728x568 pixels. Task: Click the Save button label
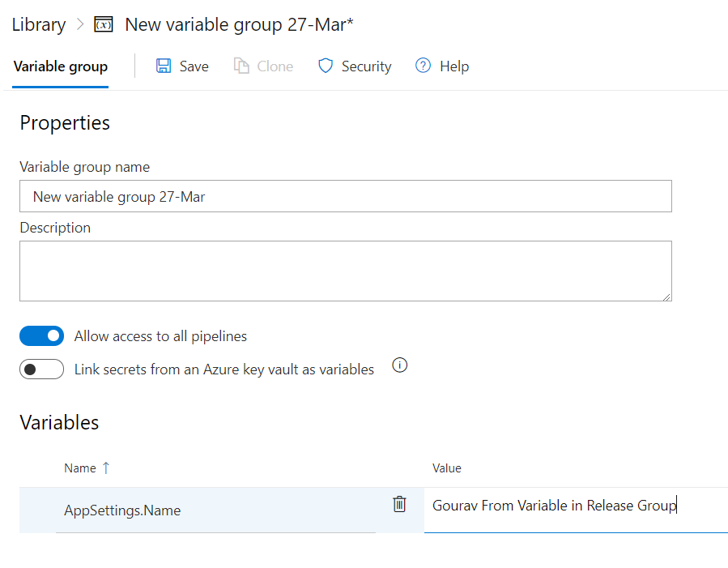pos(194,66)
